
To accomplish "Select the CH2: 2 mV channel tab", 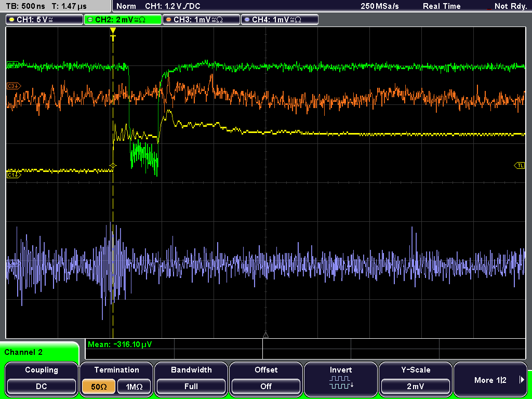I will click(x=123, y=20).
